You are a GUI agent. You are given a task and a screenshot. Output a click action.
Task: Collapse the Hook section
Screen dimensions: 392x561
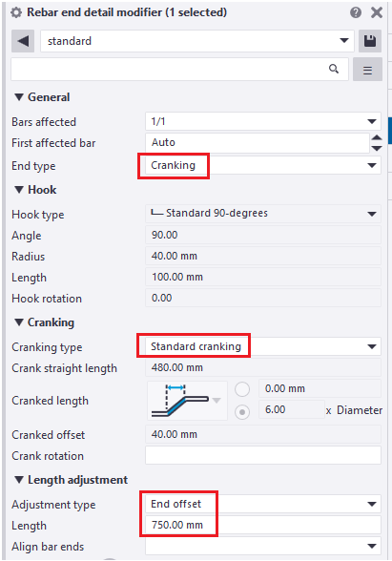19,190
